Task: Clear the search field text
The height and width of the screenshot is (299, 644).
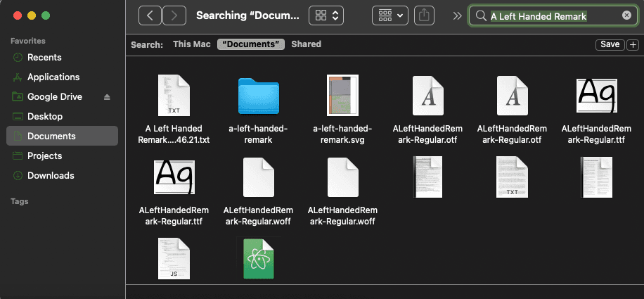Action: (626, 15)
